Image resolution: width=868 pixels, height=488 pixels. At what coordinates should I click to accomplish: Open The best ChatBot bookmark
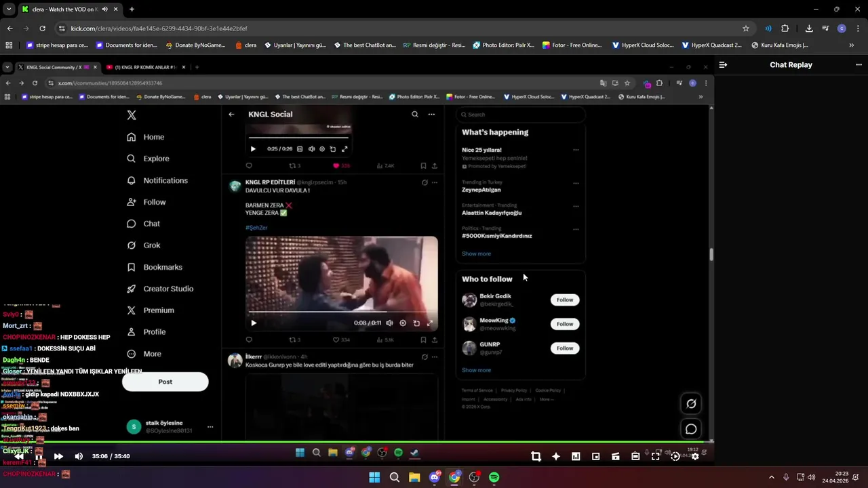click(x=364, y=45)
